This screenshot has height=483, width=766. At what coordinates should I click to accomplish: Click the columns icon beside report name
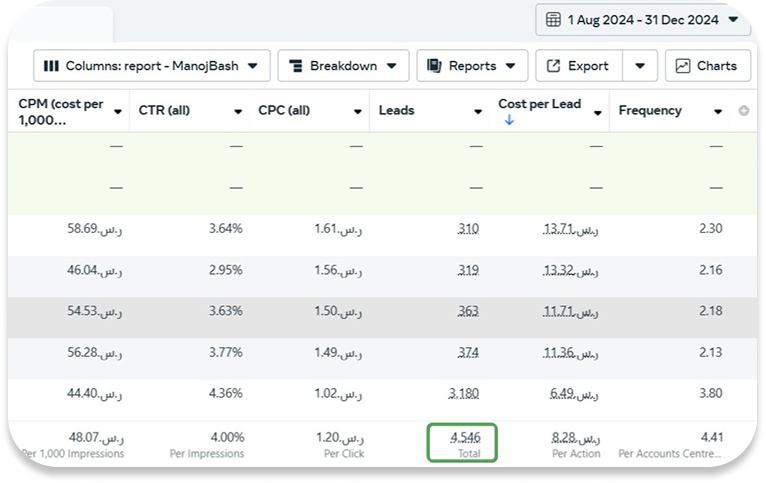coord(51,66)
